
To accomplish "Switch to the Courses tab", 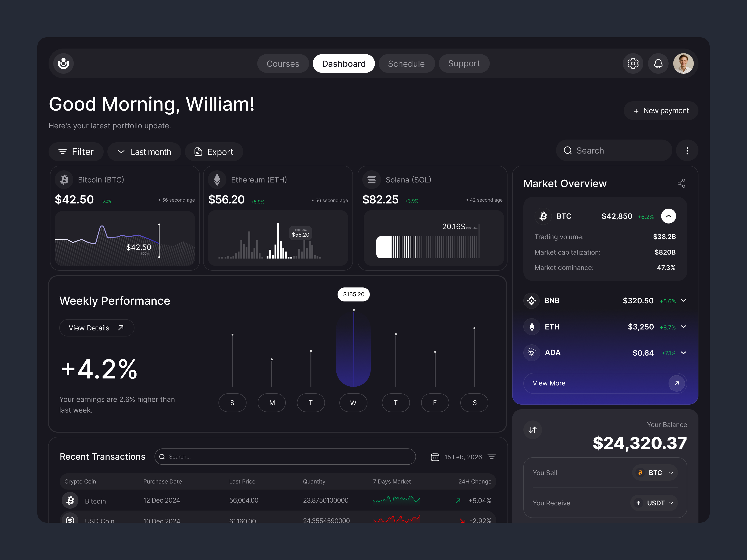I will pos(283,63).
